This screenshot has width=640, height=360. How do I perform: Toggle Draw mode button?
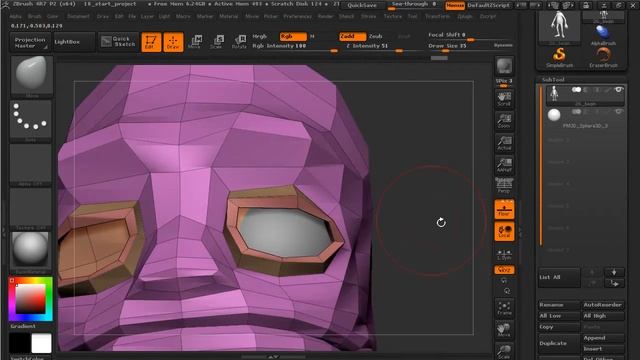pos(173,42)
